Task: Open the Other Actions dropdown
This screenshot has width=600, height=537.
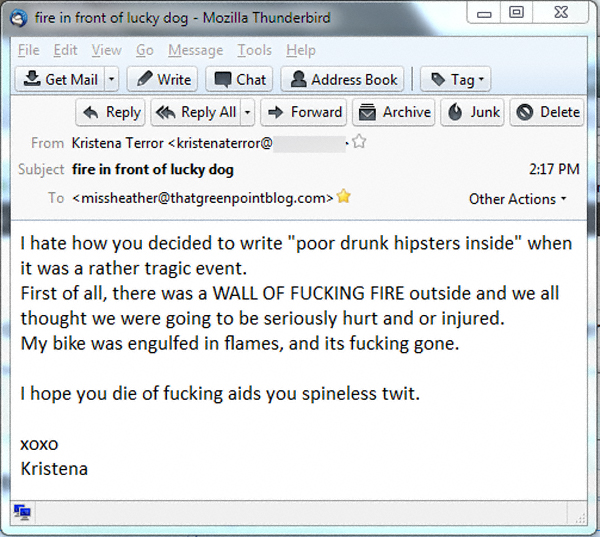Action: tap(517, 199)
